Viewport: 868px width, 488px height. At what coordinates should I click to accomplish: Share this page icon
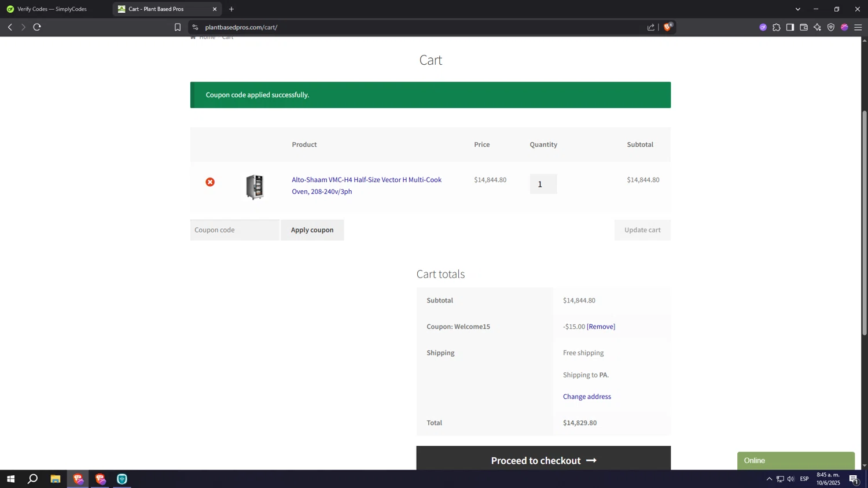[651, 27]
